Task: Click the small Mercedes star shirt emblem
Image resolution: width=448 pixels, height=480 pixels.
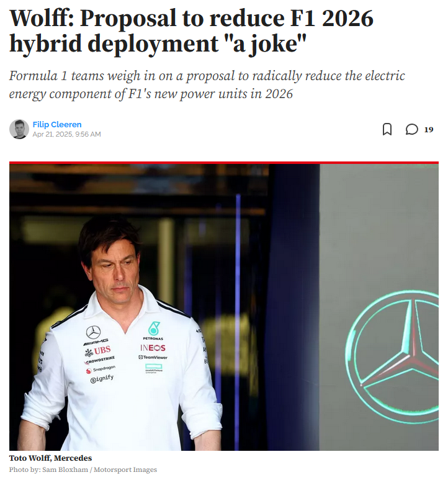Action: pos(93,332)
